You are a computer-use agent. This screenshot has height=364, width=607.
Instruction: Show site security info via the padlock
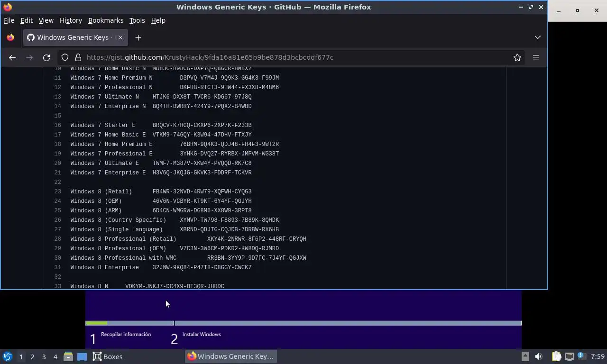pyautogui.click(x=78, y=57)
